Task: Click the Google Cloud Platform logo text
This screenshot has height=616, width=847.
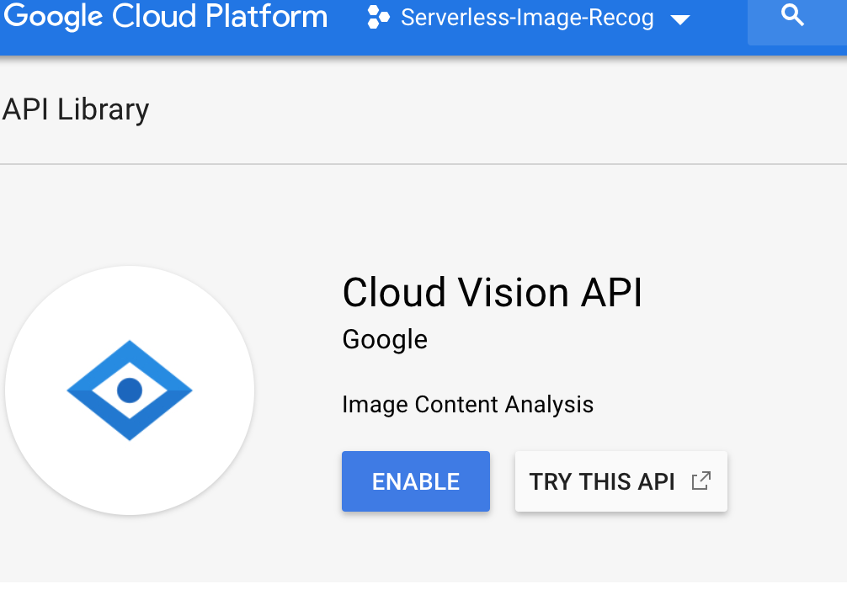Action: (x=165, y=16)
